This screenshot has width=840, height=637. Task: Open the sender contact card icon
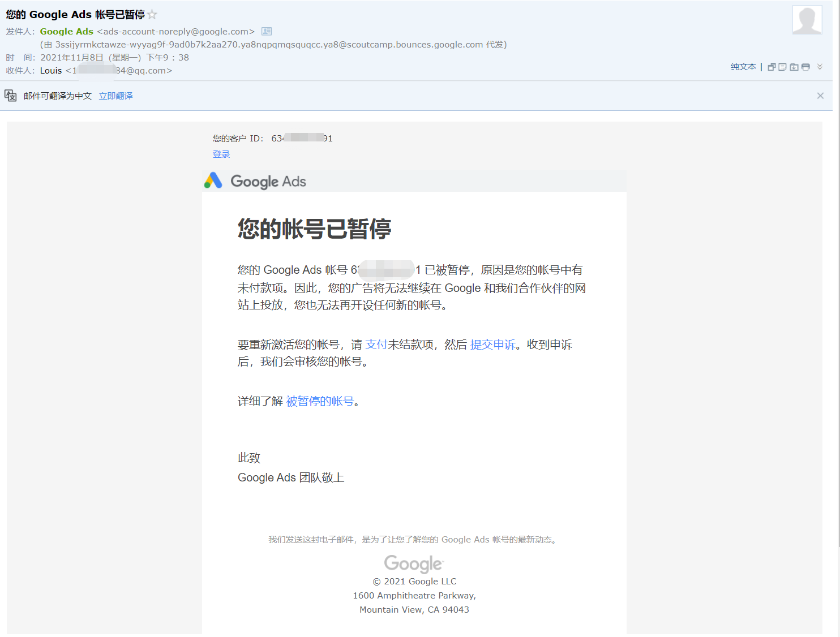click(x=267, y=32)
